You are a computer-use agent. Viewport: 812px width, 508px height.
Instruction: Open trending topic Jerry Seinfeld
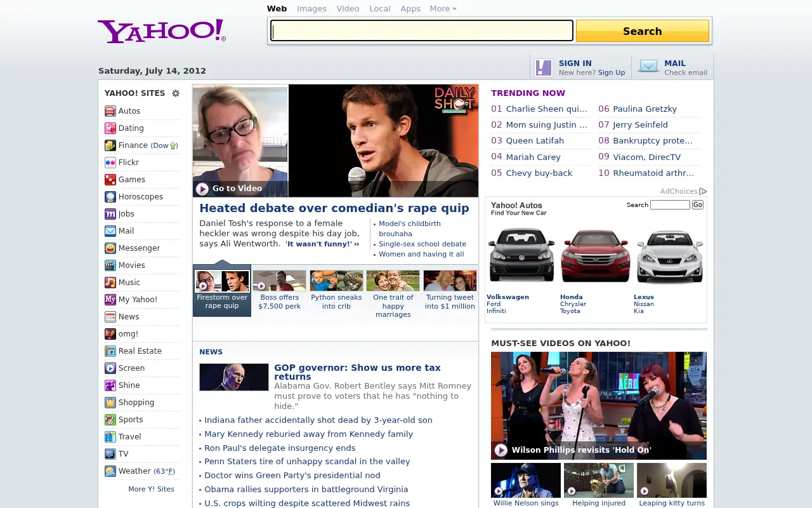click(x=640, y=125)
